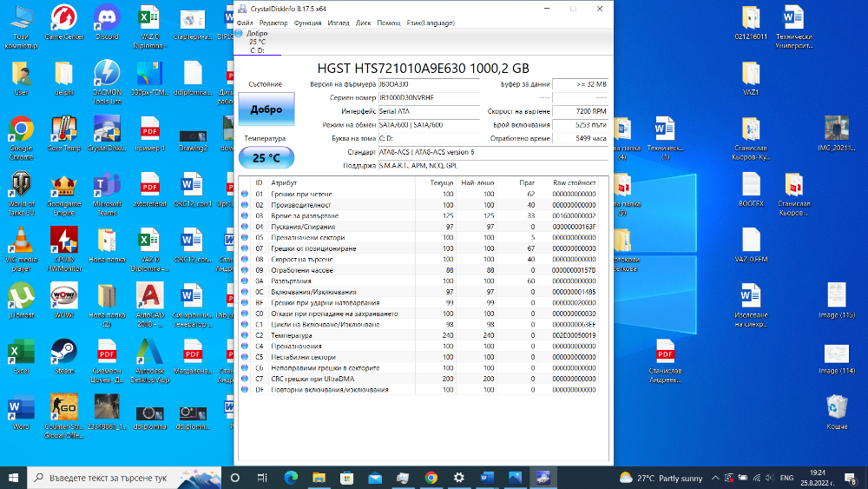Image resolution: width=868 pixels, height=489 pixels.
Task: Click the 5253 пъти power-on count field
Action: [580, 125]
